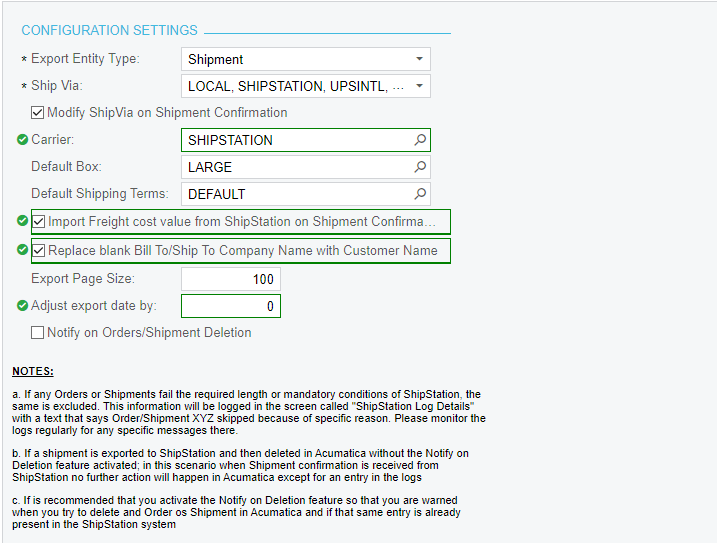This screenshot has height=543, width=717.
Task: Click the Ship Via label
Action: pyautogui.click(x=57, y=86)
